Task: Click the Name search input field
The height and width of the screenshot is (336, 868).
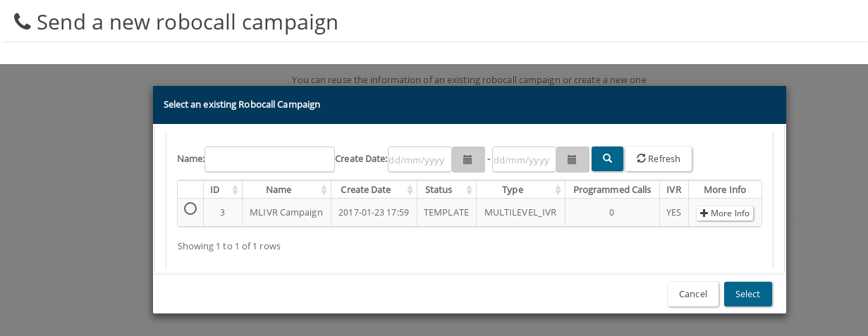Action: click(269, 159)
